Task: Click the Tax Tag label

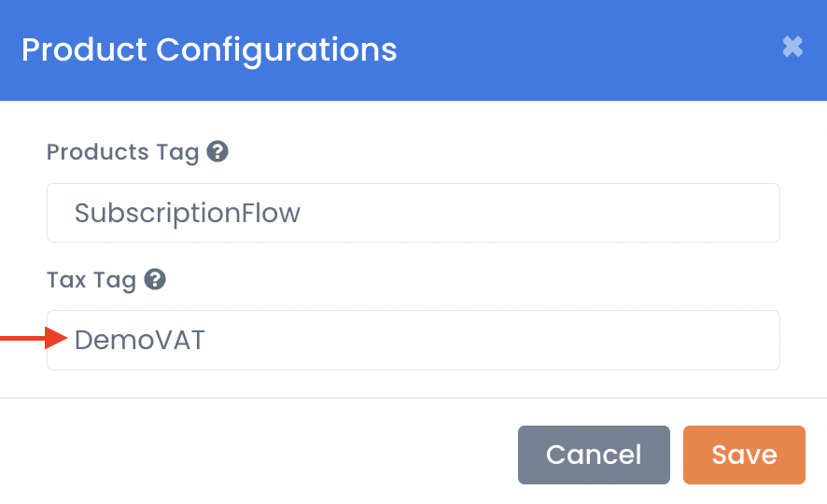Action: pyautogui.click(x=91, y=280)
